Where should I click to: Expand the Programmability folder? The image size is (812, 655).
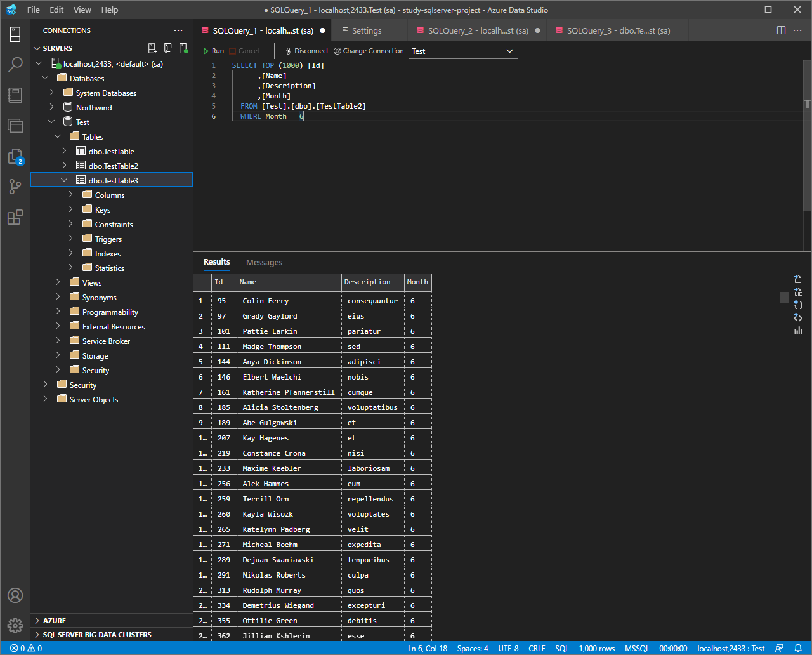tap(58, 312)
